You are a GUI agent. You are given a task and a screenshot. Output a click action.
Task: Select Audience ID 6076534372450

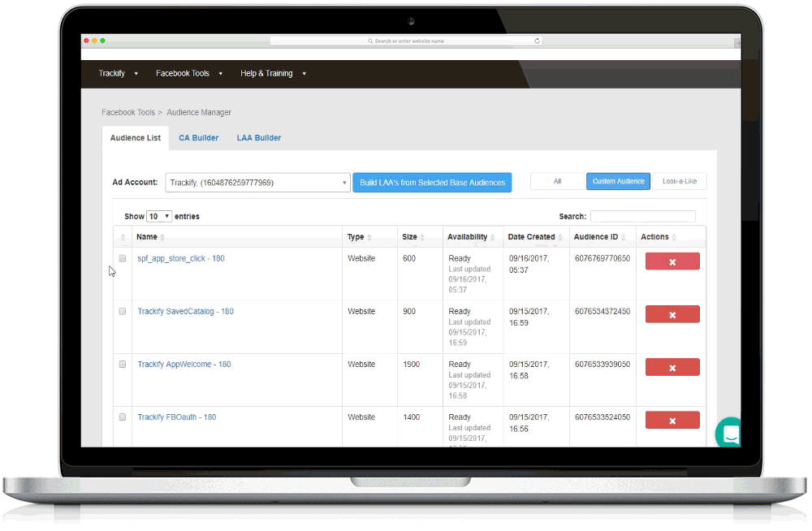(603, 311)
